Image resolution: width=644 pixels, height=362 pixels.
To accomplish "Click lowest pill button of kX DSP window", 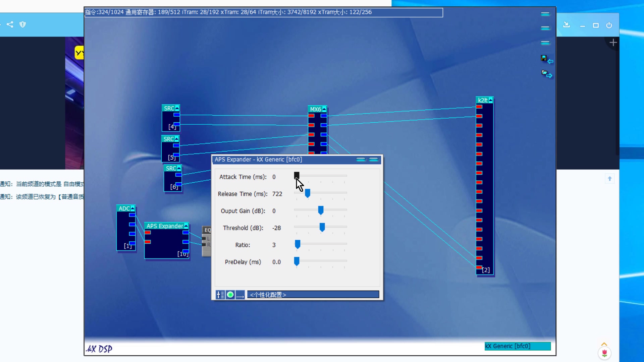I will click(x=545, y=43).
